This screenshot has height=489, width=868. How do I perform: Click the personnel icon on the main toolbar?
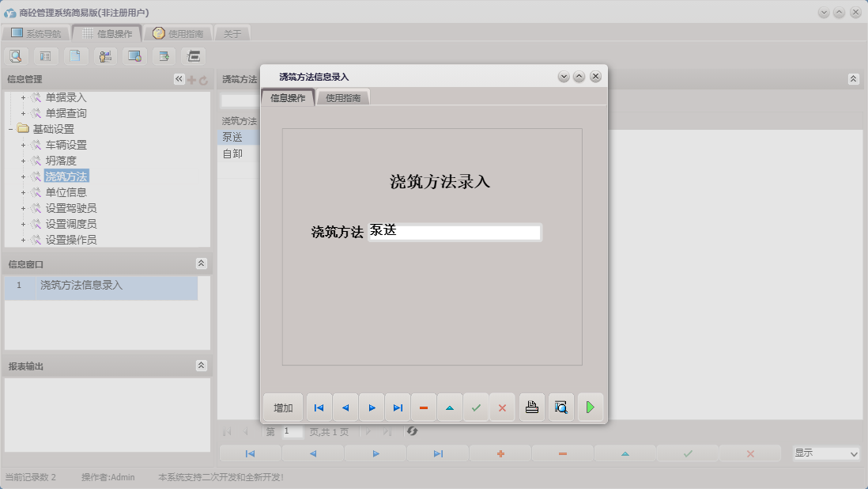point(105,56)
